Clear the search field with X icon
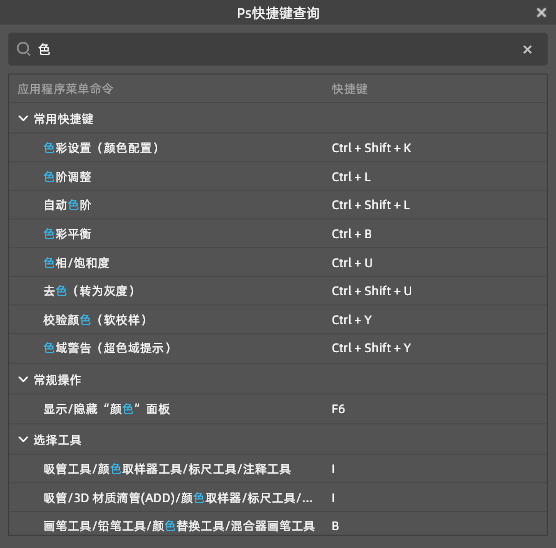The image size is (556, 548). [527, 49]
